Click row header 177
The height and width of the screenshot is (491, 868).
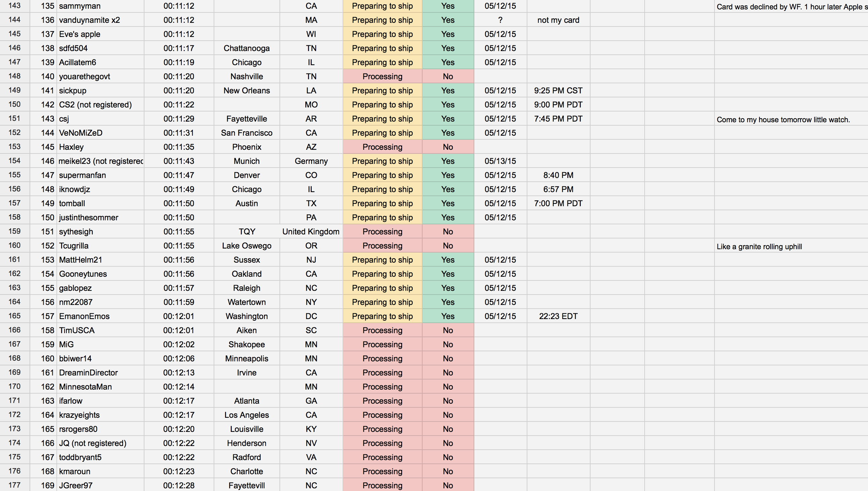14,485
